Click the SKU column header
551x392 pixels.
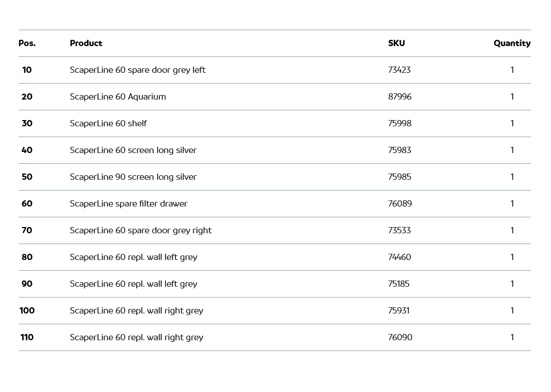(x=396, y=43)
